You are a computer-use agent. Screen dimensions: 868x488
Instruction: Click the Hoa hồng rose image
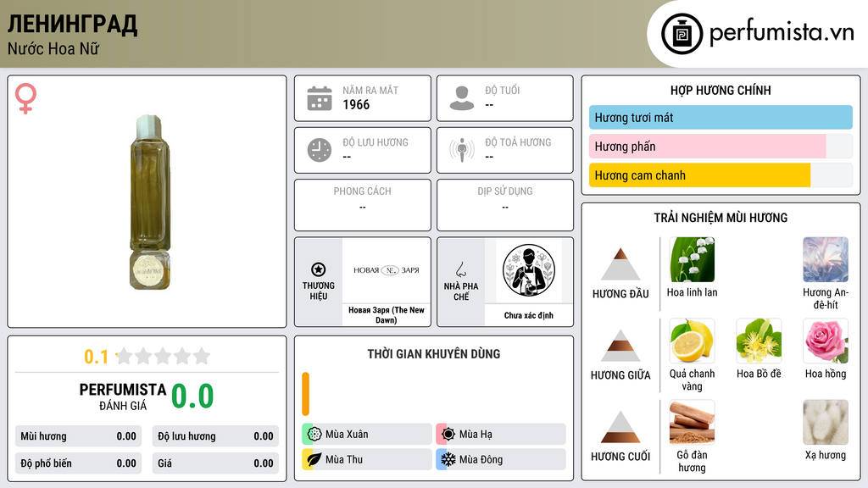tap(826, 341)
